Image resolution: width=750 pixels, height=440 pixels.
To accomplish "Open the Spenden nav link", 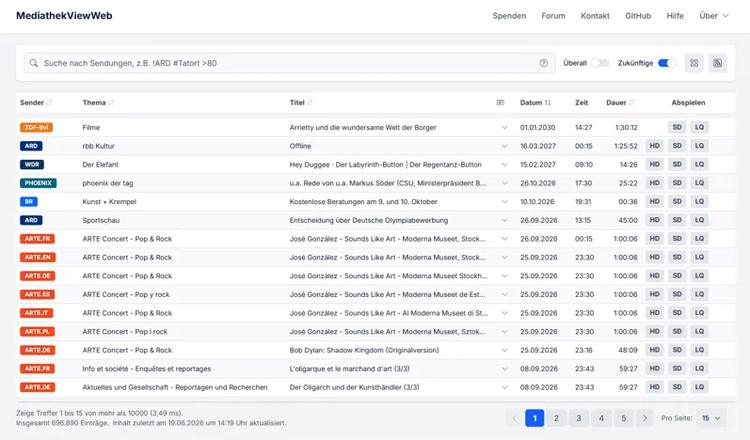I will (509, 16).
